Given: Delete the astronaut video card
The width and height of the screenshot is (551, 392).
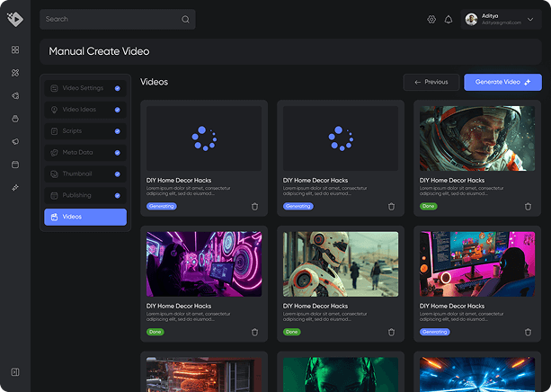Looking at the screenshot, I should pyautogui.click(x=528, y=207).
